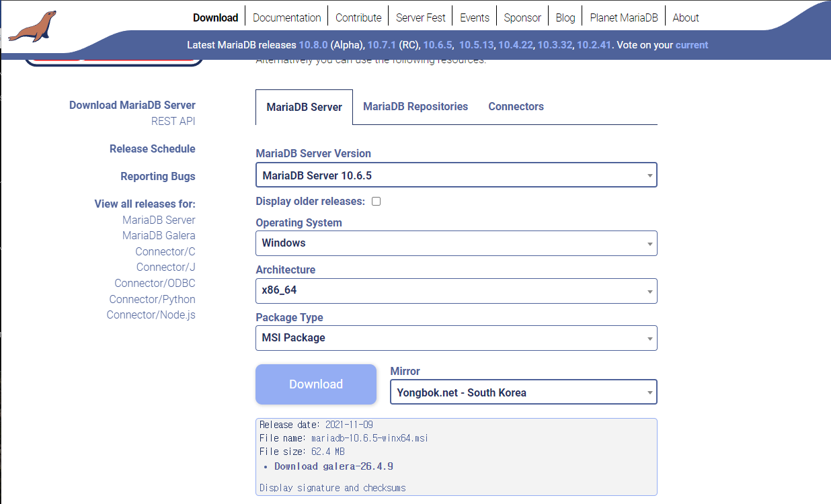Open the Operating System dropdown
Image resolution: width=831 pixels, height=504 pixels.
pyautogui.click(x=457, y=243)
